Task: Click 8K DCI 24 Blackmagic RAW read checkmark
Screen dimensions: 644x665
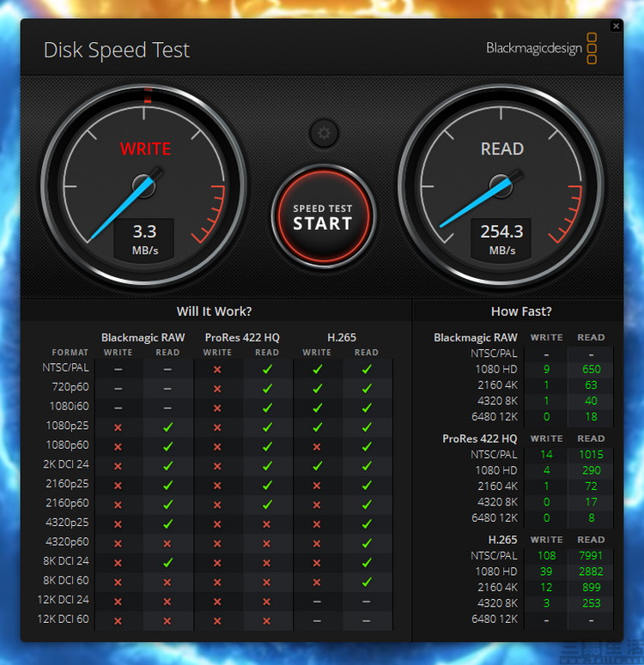Action: click(167, 563)
